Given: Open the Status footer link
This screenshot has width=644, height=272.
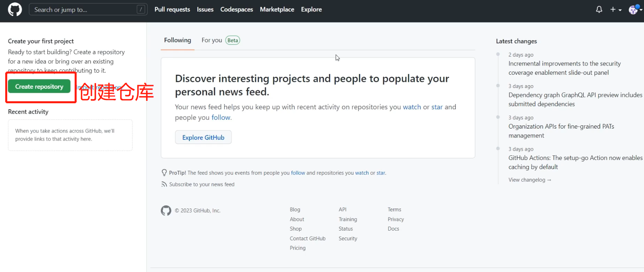Looking at the screenshot, I should pos(346,229).
